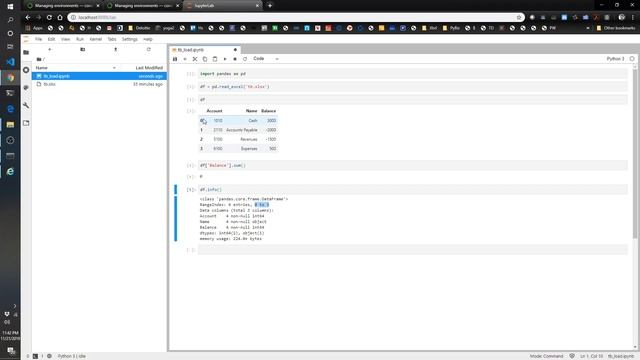
Task: Select tb_load.ipynb in the file browser
Action: (99, 76)
